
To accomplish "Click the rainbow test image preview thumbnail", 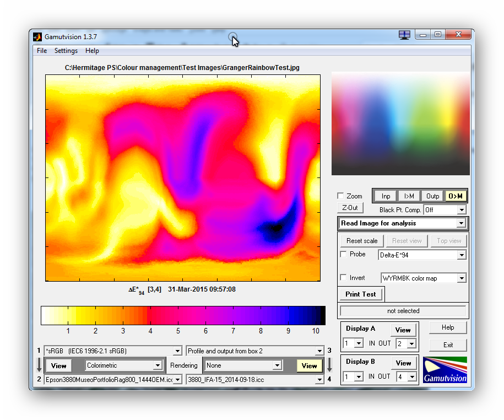I will click(x=400, y=123).
